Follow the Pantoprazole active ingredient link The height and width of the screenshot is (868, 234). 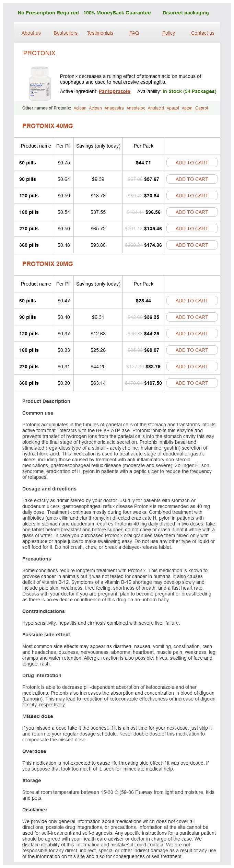coord(114,91)
